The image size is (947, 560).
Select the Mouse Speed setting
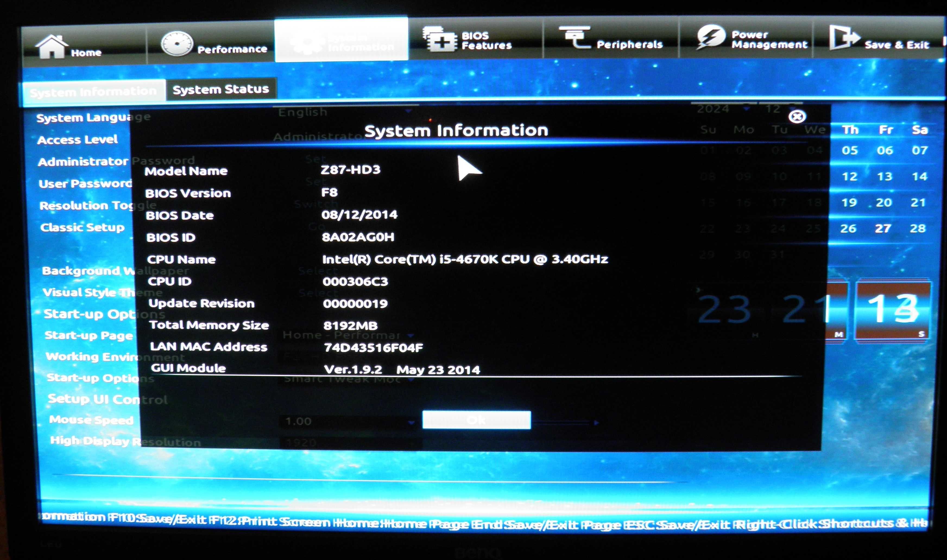pos(91,420)
